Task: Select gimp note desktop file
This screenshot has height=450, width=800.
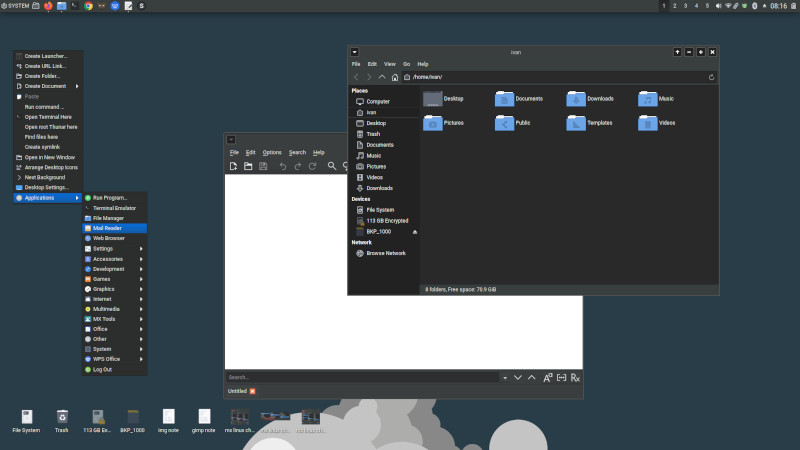Action: (x=204, y=421)
